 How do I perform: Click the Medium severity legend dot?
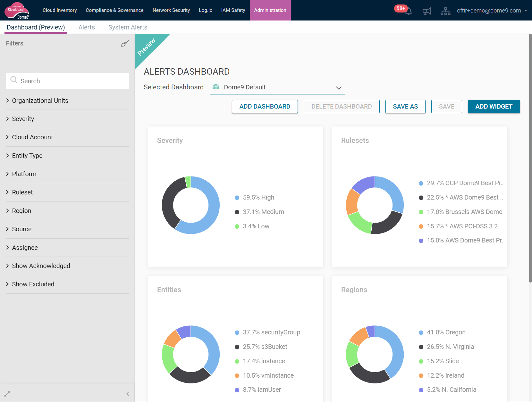point(237,212)
